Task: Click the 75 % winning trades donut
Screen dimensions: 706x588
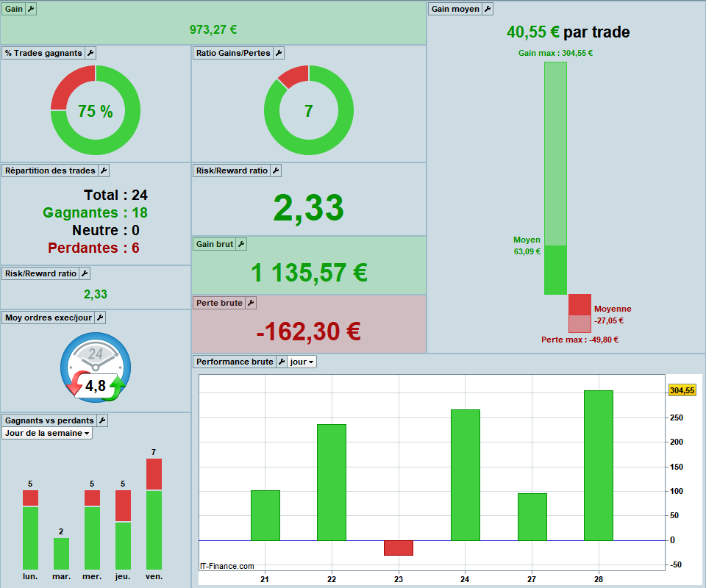Action: tap(96, 110)
